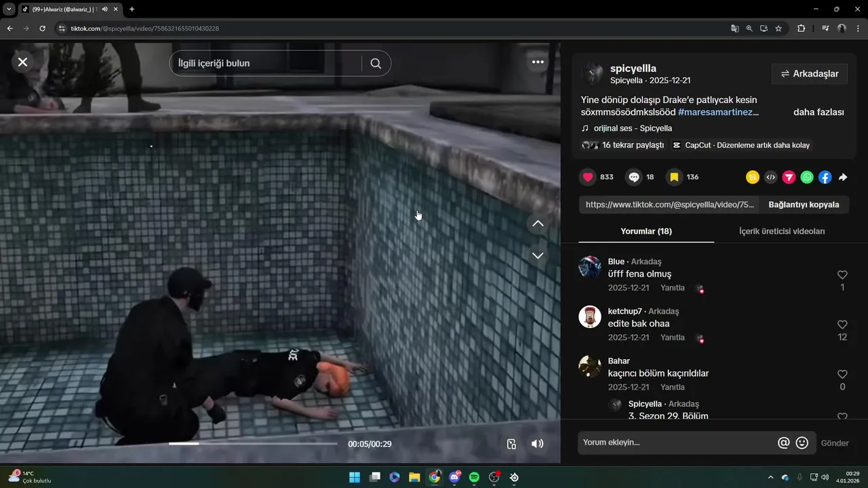
Task: Save video with bookmark icon
Action: [x=674, y=177]
